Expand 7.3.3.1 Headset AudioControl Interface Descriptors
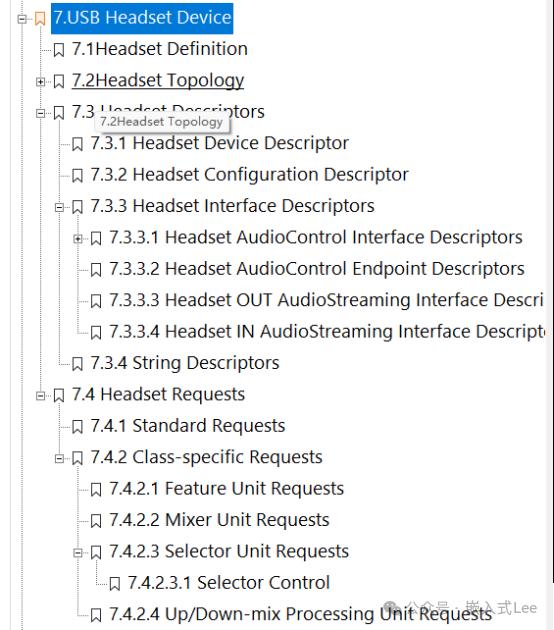 [78, 239]
